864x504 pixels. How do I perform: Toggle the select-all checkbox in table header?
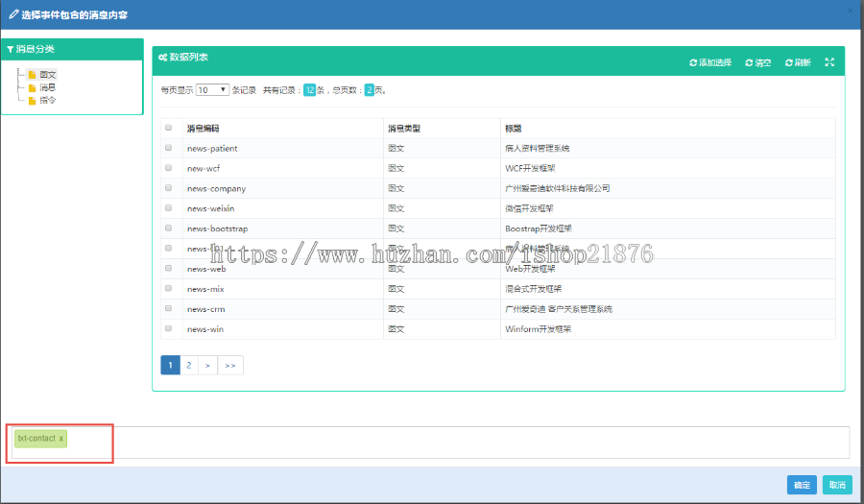(x=169, y=128)
